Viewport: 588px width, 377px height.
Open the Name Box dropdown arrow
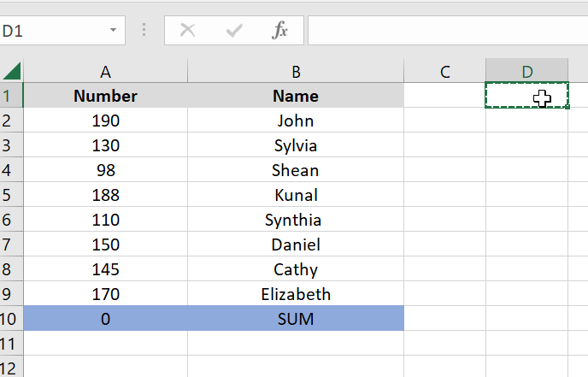click(113, 31)
